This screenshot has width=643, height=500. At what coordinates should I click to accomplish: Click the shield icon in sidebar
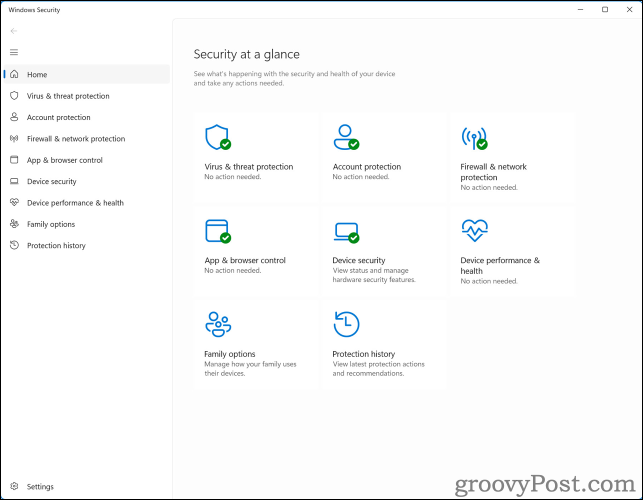[x=14, y=96]
